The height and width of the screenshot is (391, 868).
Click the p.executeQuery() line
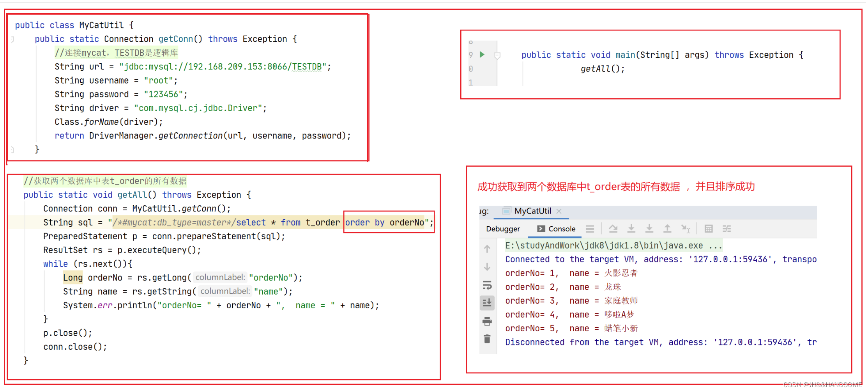[x=122, y=250]
